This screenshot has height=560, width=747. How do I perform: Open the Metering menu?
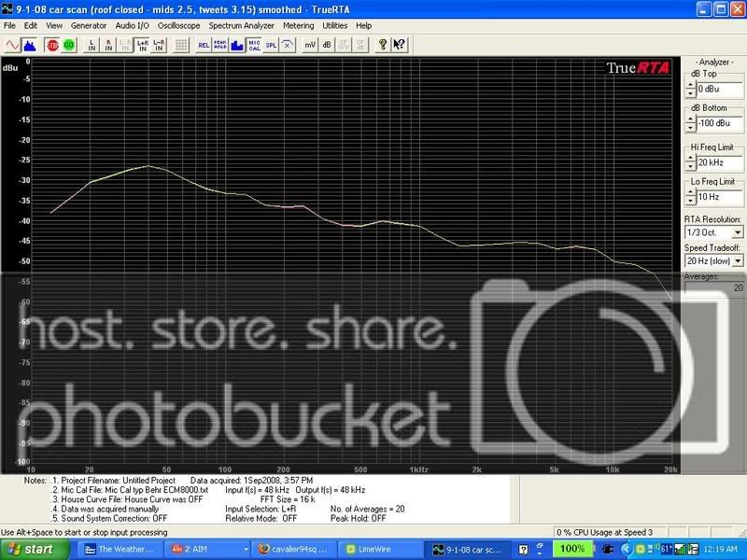tap(298, 26)
